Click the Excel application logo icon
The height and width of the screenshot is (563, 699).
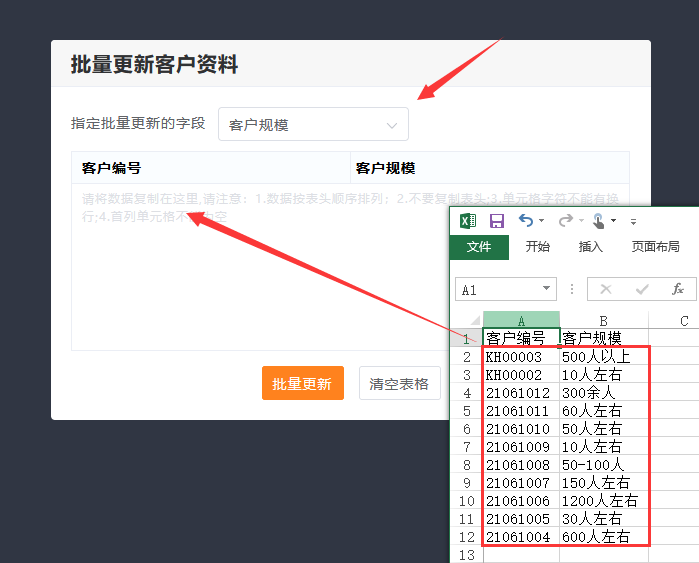tap(468, 221)
